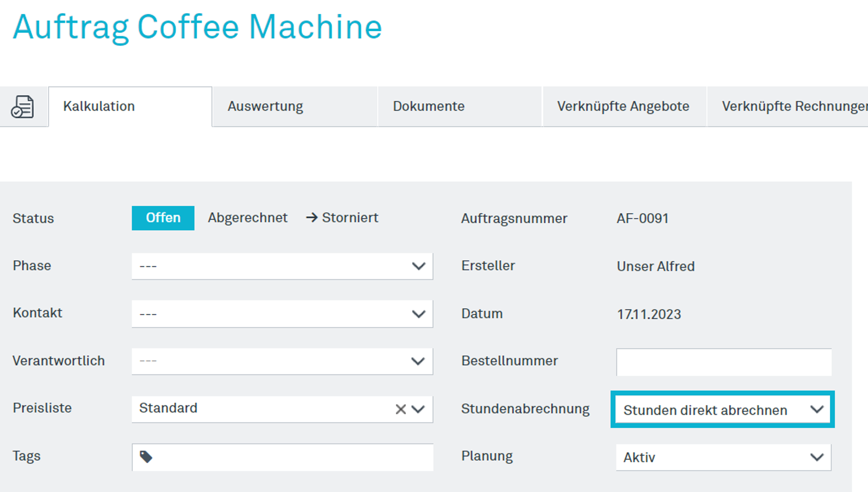Switch to the Kalkulation tab
This screenshot has width=868, height=492.
coord(130,106)
